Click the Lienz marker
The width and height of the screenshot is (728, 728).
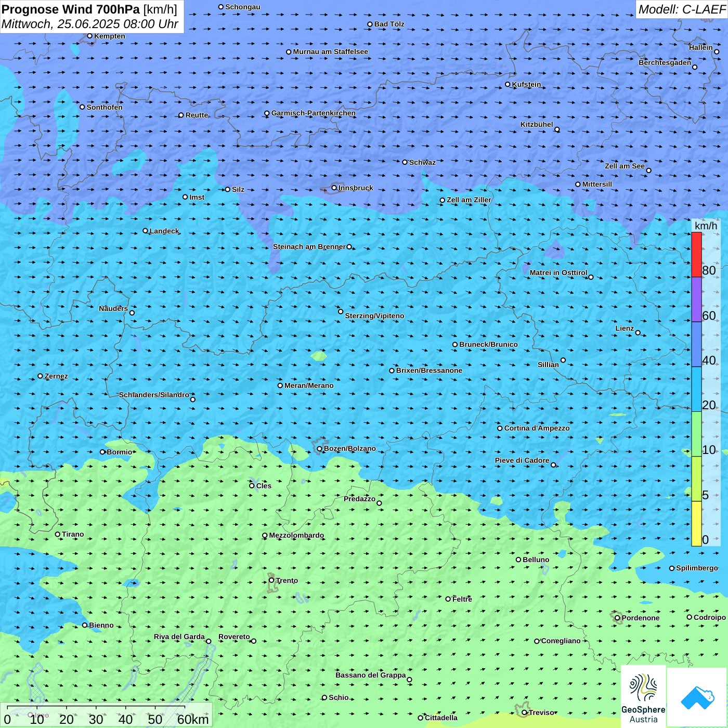point(638,333)
